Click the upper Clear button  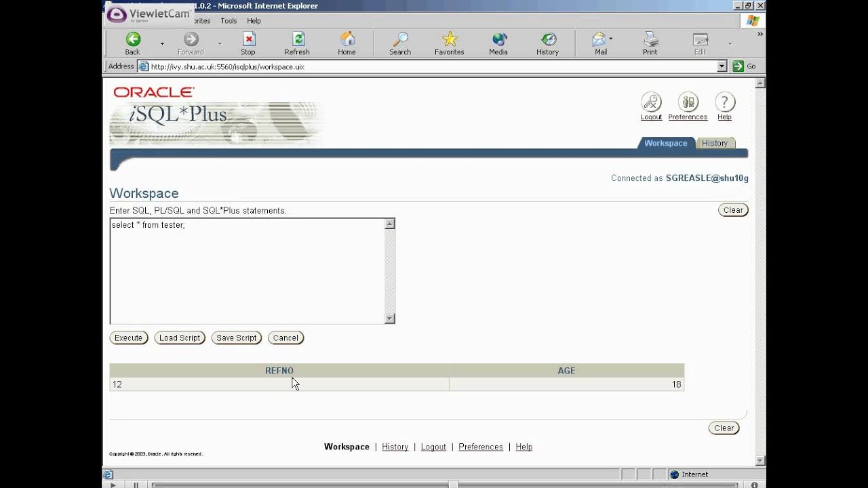733,210
